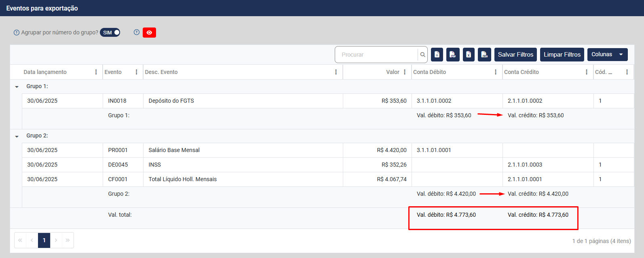Select event code DE0045 cell
This screenshot has width=644, height=258.
tap(123, 165)
